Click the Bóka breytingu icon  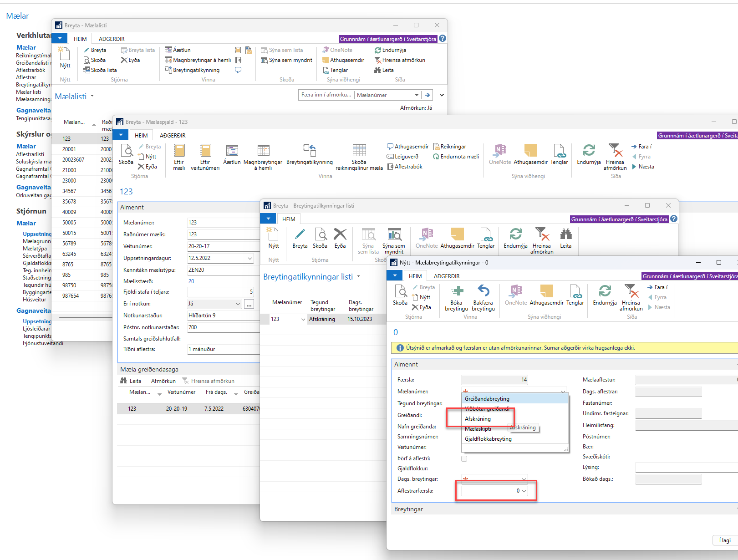[x=456, y=291]
